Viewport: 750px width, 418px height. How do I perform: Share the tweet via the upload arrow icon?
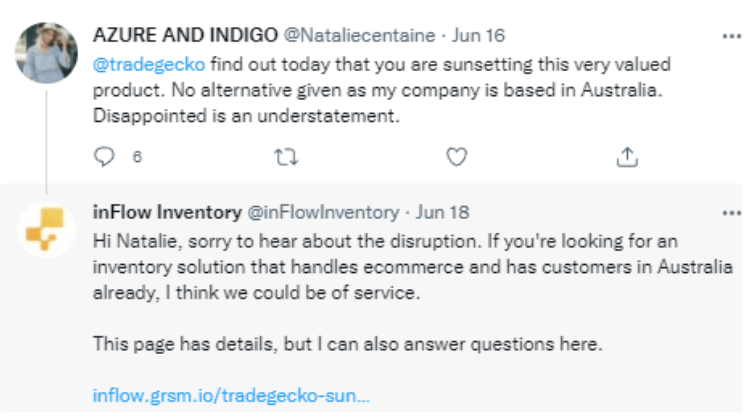pos(627,157)
